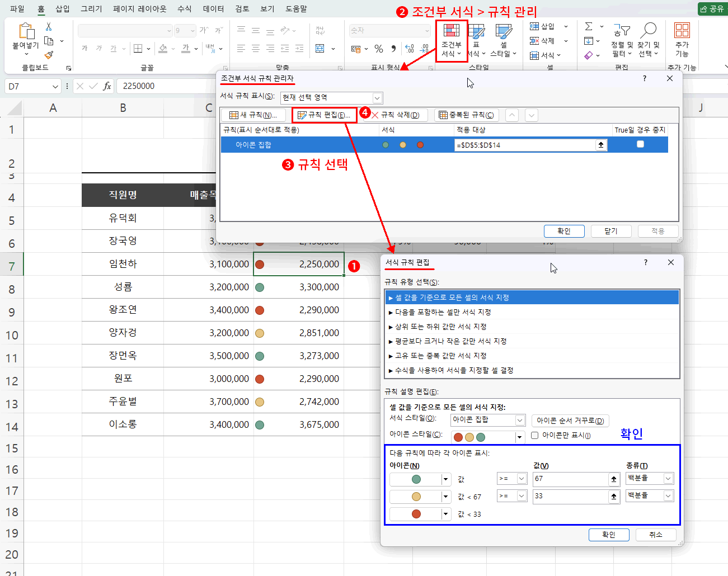Click the accounting number format icon

[x=356, y=49]
